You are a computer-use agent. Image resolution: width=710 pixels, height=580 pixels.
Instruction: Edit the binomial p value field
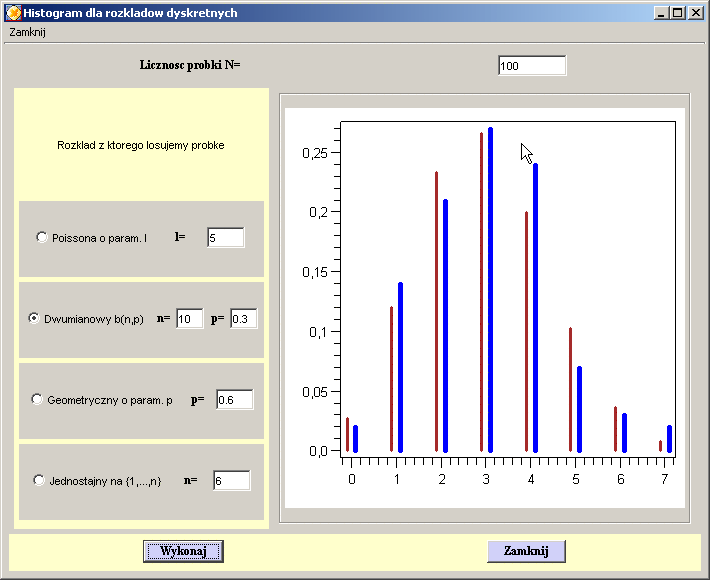pos(244,319)
